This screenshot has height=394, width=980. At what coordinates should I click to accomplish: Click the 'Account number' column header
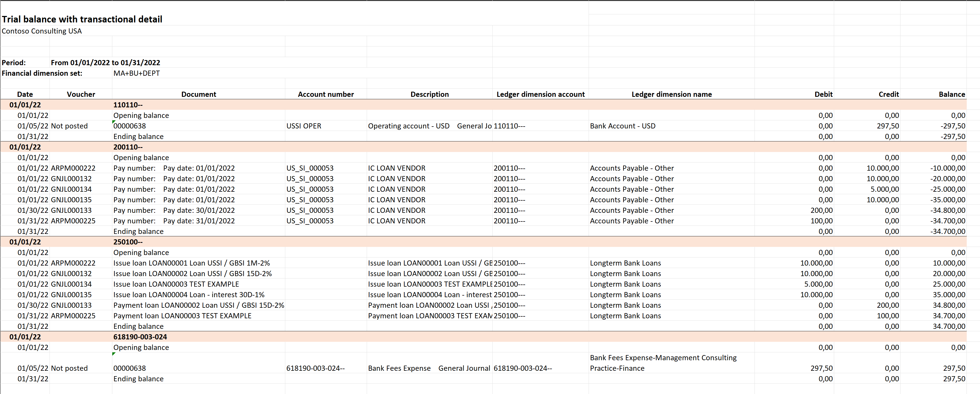(326, 94)
